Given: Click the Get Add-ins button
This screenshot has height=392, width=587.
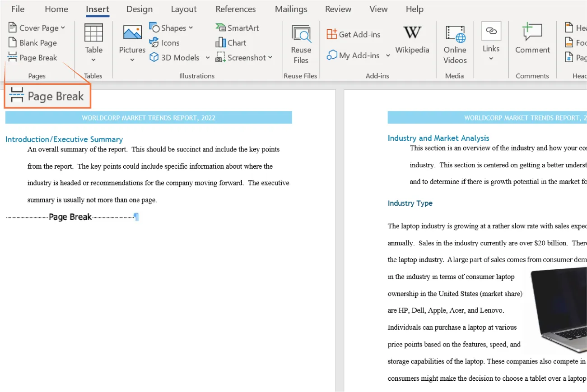Looking at the screenshot, I should point(354,34).
